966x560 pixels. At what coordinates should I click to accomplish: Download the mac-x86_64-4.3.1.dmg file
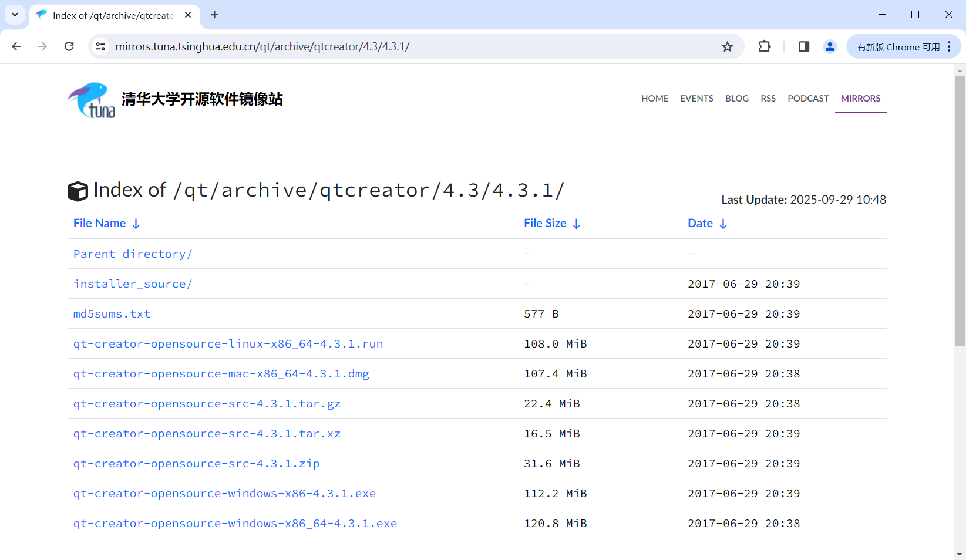221,373
